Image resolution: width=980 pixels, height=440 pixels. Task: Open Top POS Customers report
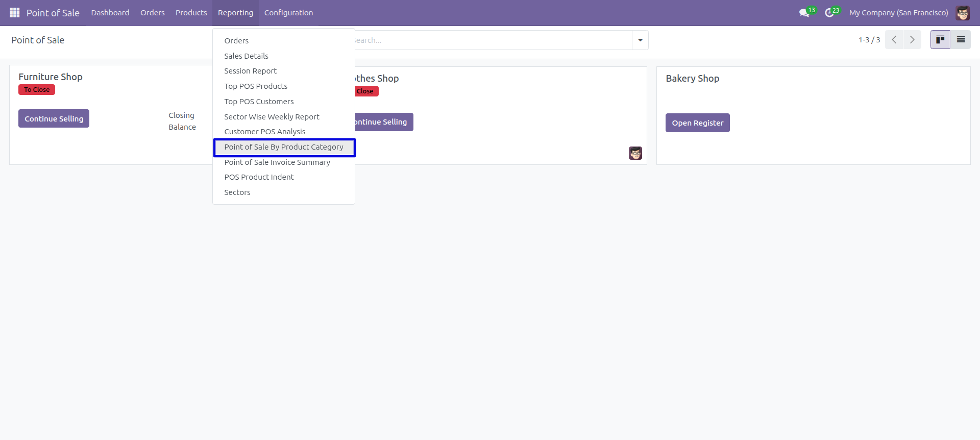pyautogui.click(x=284, y=102)
